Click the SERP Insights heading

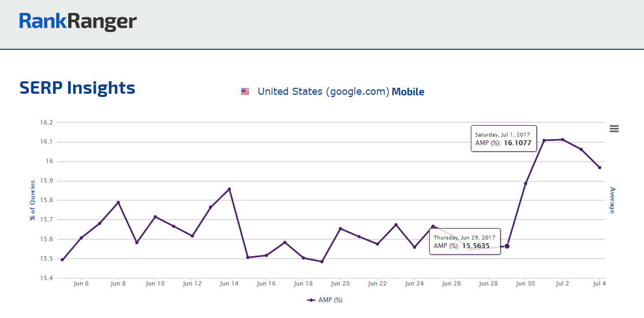77,88
